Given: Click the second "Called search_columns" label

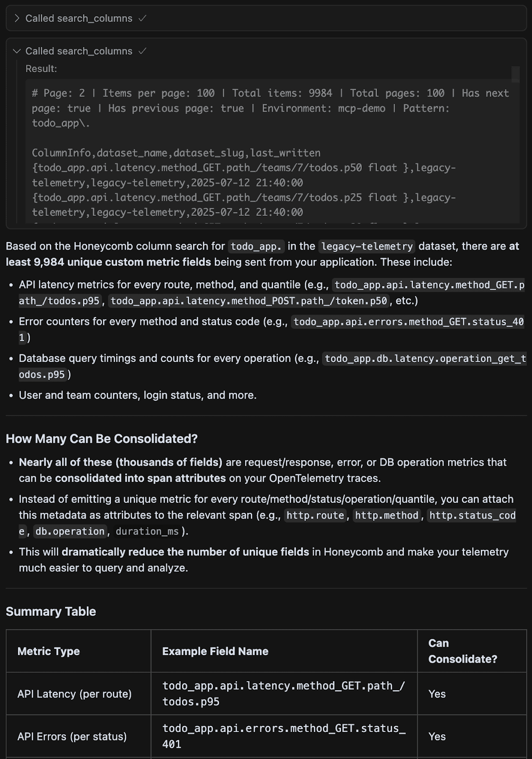Looking at the screenshot, I should click(x=79, y=51).
